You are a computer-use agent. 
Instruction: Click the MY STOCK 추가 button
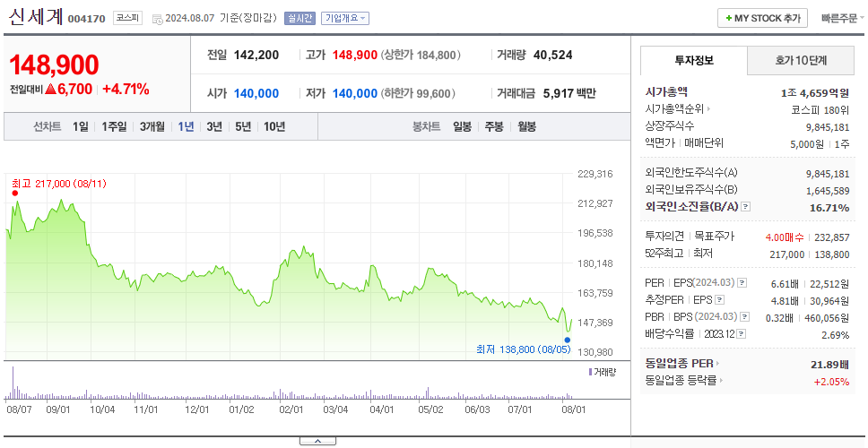click(763, 18)
